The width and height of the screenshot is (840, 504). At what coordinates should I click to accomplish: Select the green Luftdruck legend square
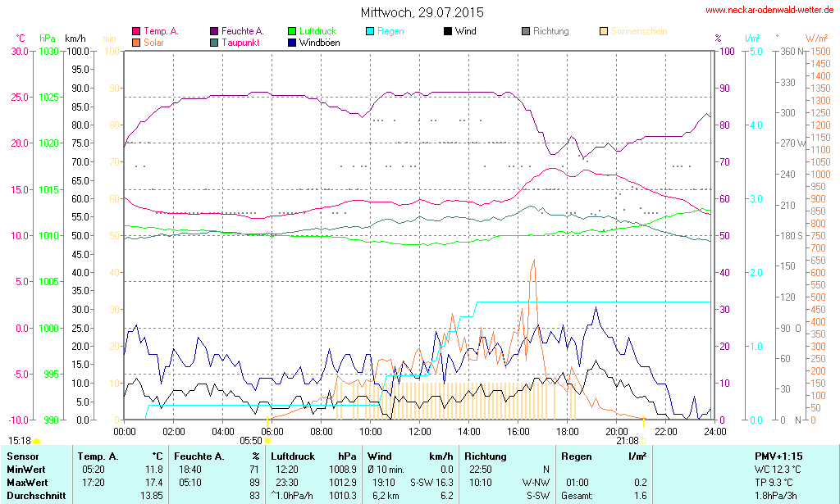(292, 31)
